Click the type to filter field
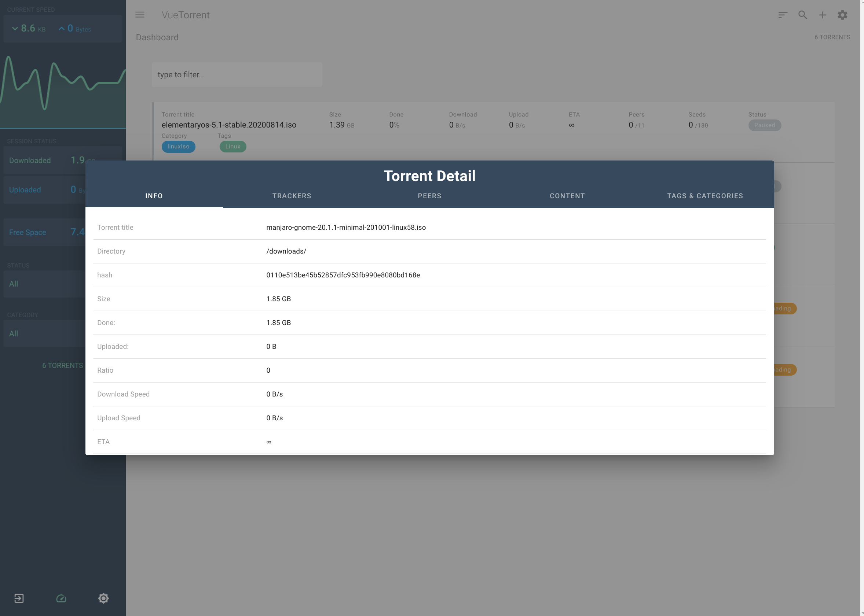The image size is (864, 616). (237, 75)
